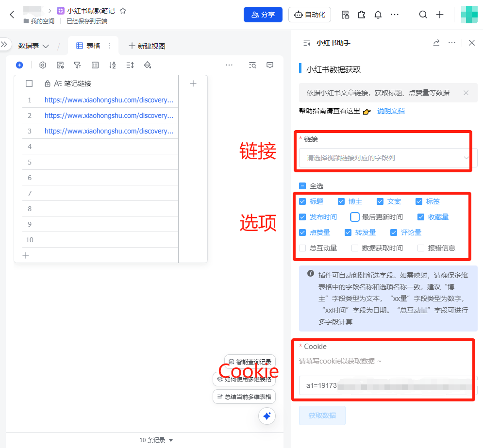This screenshot has width=483, height=448.
Task: Uncheck the 全选 select-all checkbox
Action: (x=302, y=185)
